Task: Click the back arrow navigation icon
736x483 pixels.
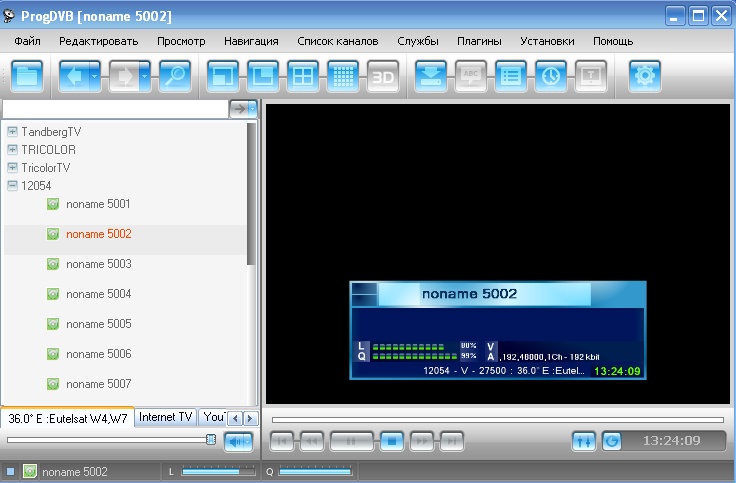Action: click(x=73, y=76)
